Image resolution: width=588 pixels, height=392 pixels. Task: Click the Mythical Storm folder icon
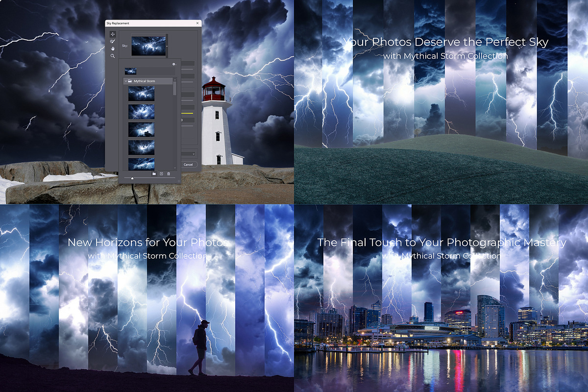(130, 81)
